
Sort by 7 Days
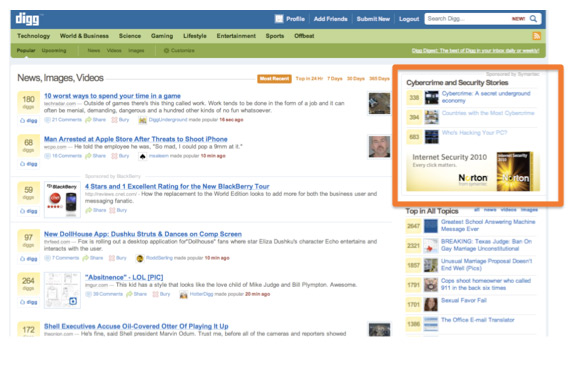coord(335,79)
